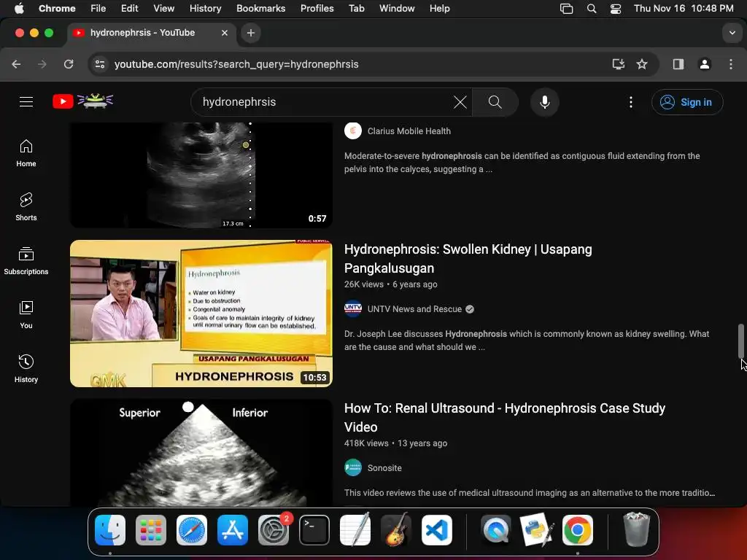The image size is (747, 560).
Task: Close the hydronephrsis YouTube tab
Action: click(225, 33)
